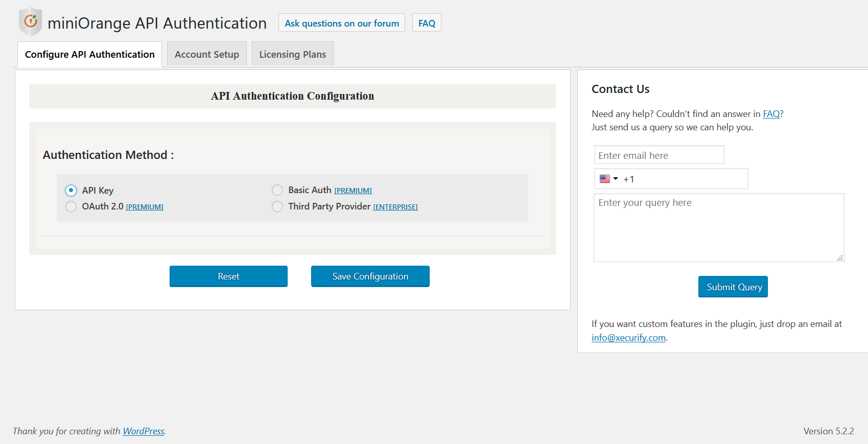
Task: Switch to the Account Setup tab
Action: point(207,54)
